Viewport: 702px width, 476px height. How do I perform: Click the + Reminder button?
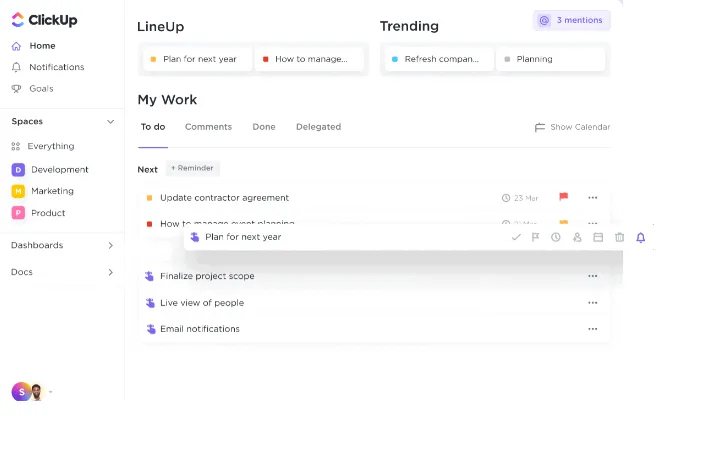coord(193,168)
